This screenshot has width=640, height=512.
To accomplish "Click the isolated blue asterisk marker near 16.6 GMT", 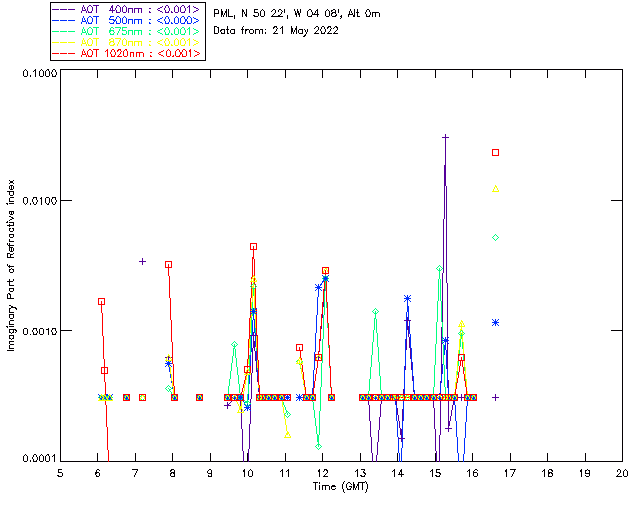I will (495, 322).
